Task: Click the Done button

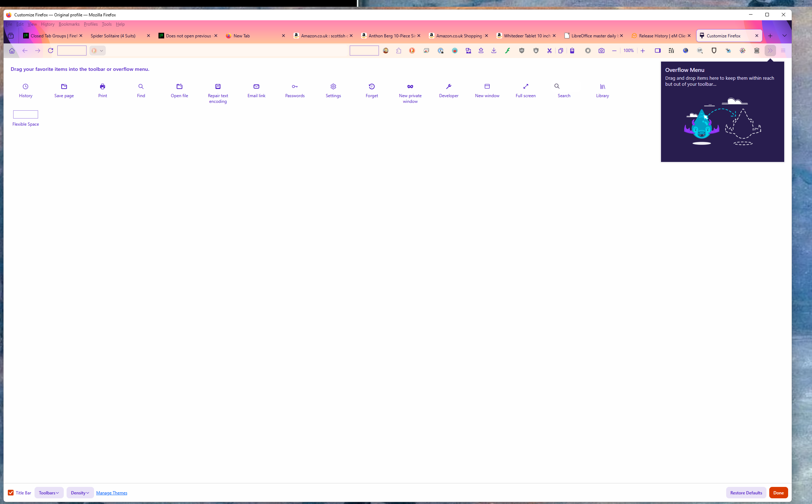Action: (x=778, y=493)
